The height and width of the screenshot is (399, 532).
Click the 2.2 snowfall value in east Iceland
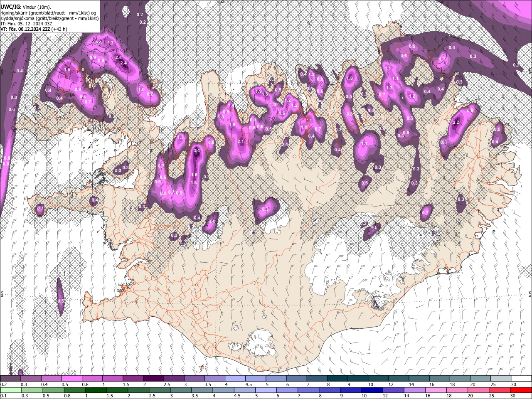(456, 122)
